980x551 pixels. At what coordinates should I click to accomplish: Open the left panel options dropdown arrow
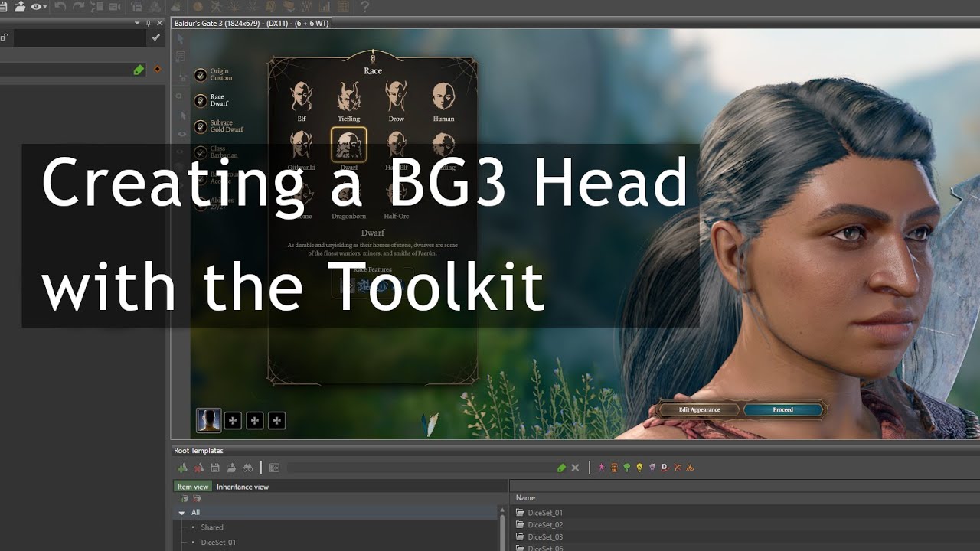coord(137,23)
